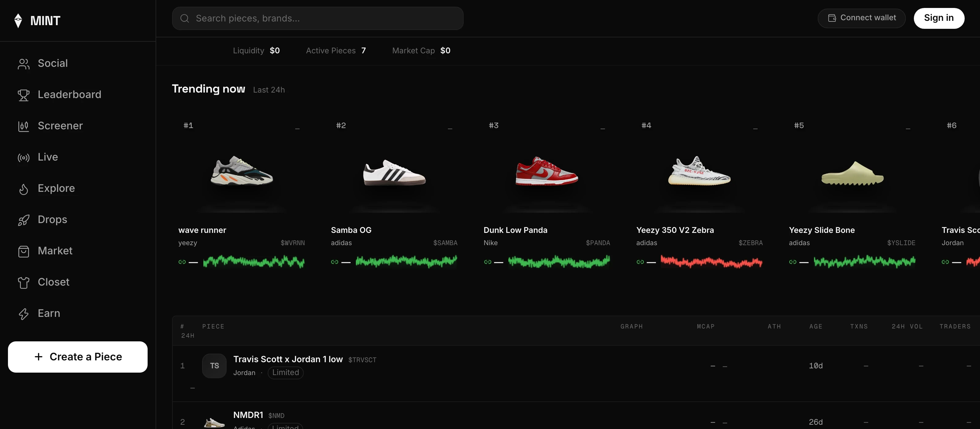Click the Sign in button
This screenshot has width=980, height=429.
[939, 18]
